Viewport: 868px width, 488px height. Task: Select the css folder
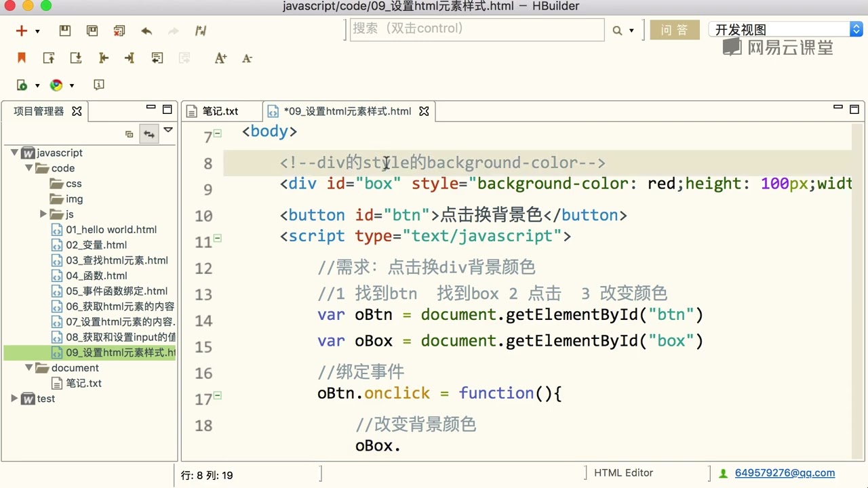[66, 184]
